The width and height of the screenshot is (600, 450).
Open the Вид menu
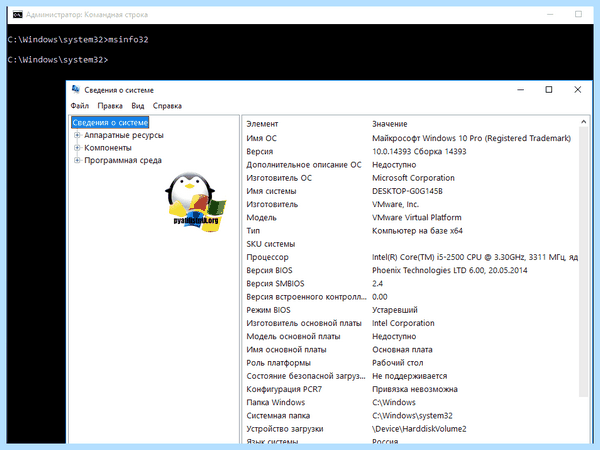(x=138, y=106)
